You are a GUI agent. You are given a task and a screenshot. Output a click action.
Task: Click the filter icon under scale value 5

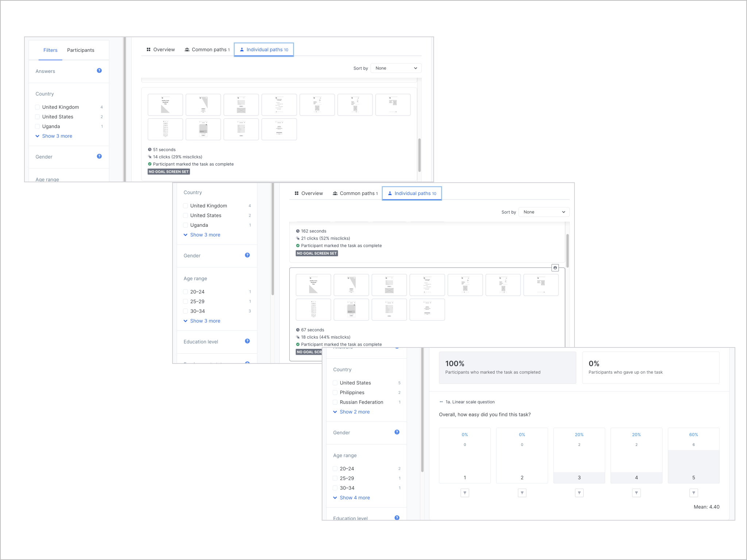[694, 493]
